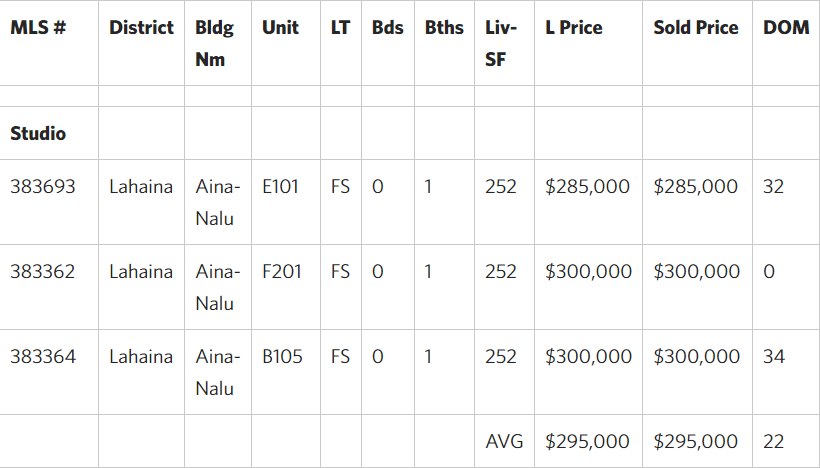Click MLS number 383364

click(x=43, y=357)
